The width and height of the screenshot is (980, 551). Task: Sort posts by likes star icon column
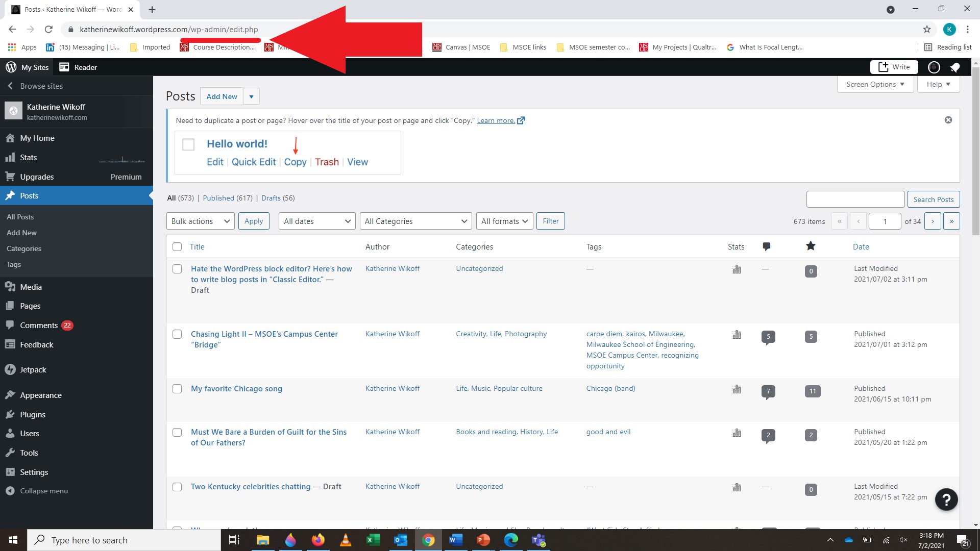click(x=811, y=246)
